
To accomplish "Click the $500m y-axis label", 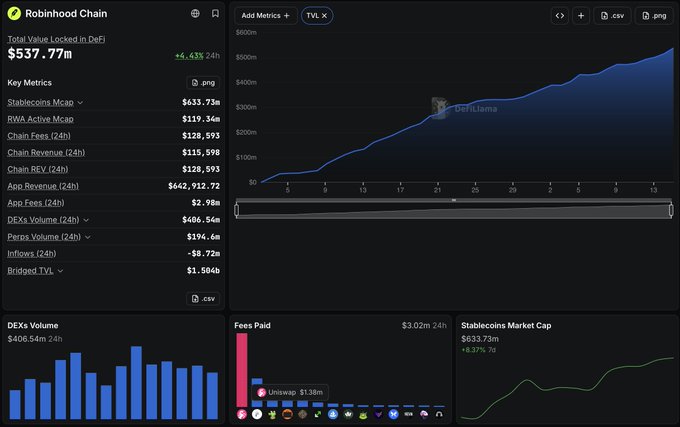I will (246, 57).
